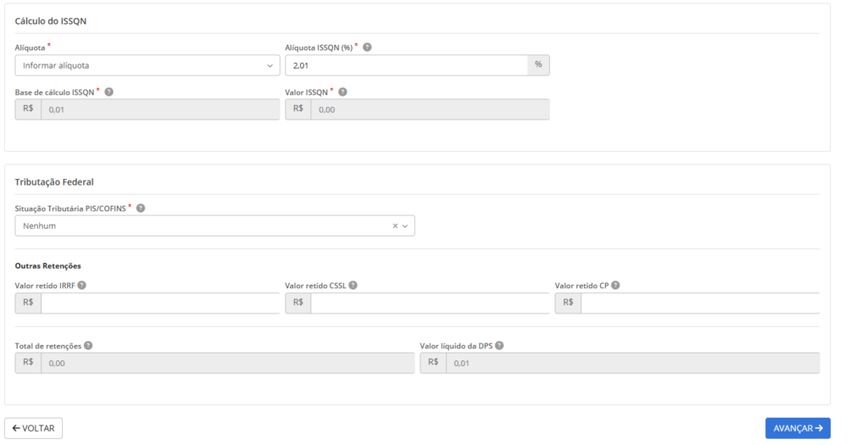Click help icon beside Base de cálculo ISSQN

tap(109, 92)
